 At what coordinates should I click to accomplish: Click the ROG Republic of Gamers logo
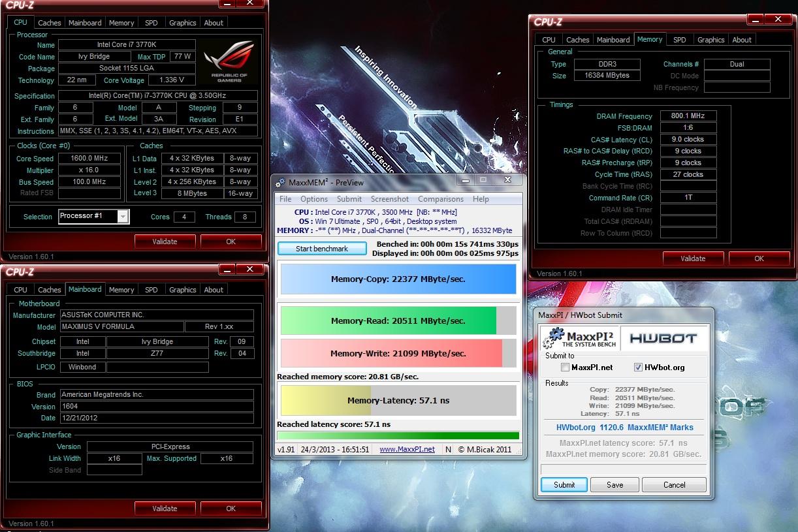(228, 62)
